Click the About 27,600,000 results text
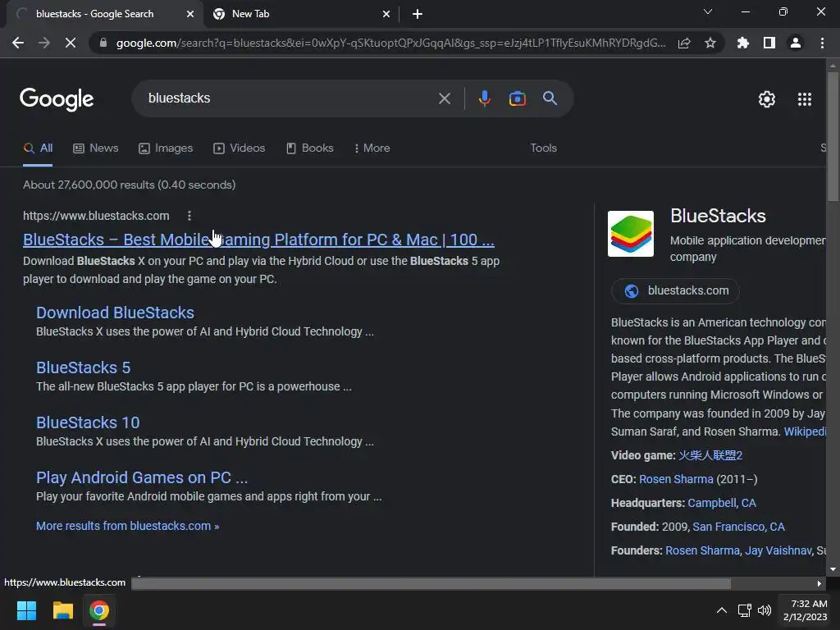This screenshot has height=630, width=840. [x=129, y=185]
